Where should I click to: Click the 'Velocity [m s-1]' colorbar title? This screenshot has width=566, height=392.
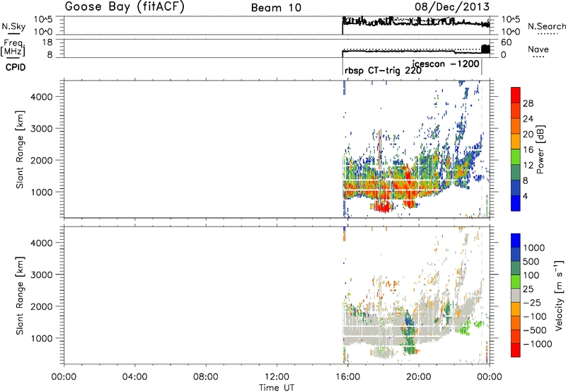559,296
